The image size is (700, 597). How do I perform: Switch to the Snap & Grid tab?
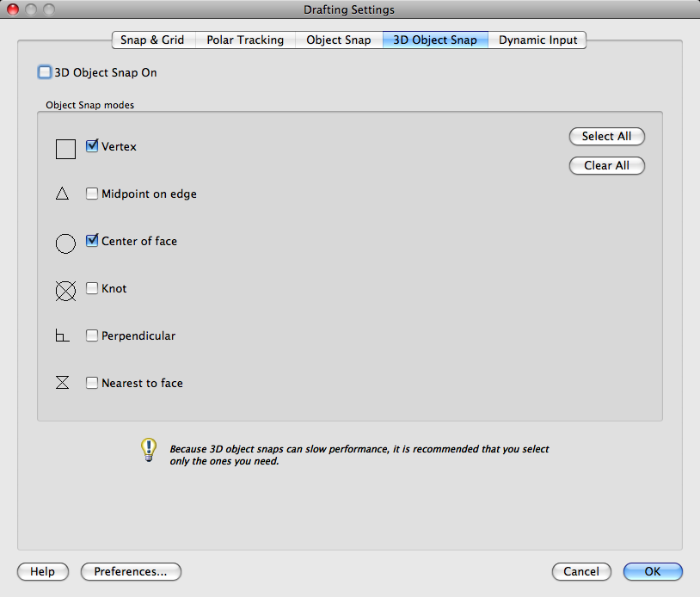(152, 40)
